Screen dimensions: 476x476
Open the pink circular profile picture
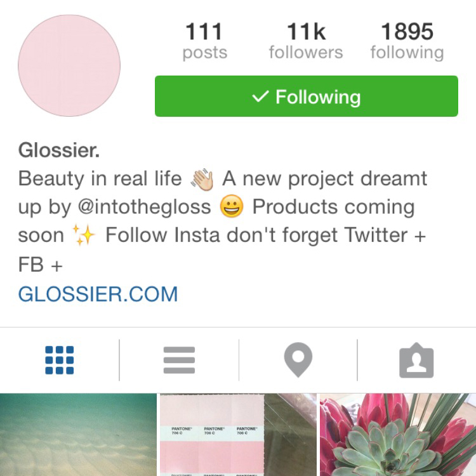click(69, 65)
